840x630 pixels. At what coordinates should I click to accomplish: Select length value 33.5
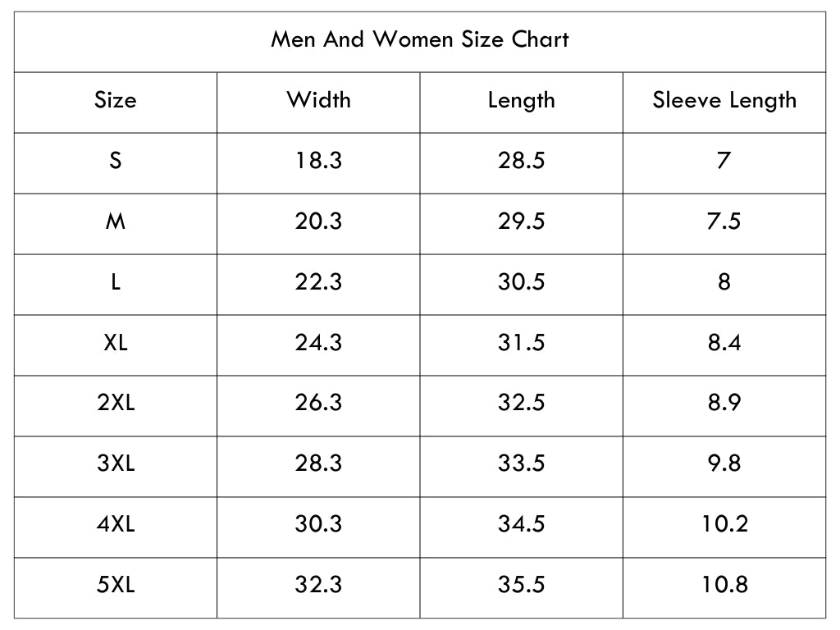[x=521, y=463]
